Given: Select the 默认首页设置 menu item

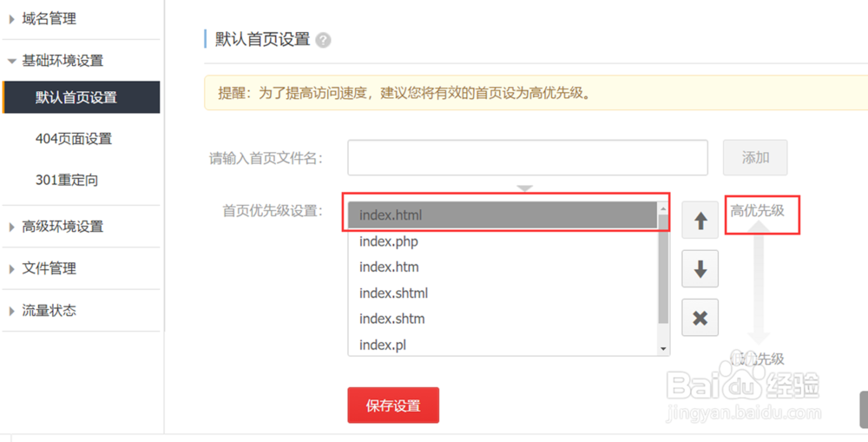Looking at the screenshot, I should click(x=76, y=97).
